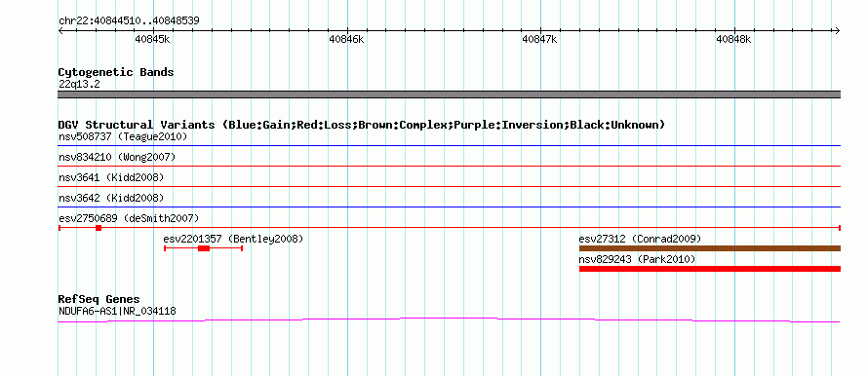
Task: Select the red nsv3641 loss line
Action: 449,186
